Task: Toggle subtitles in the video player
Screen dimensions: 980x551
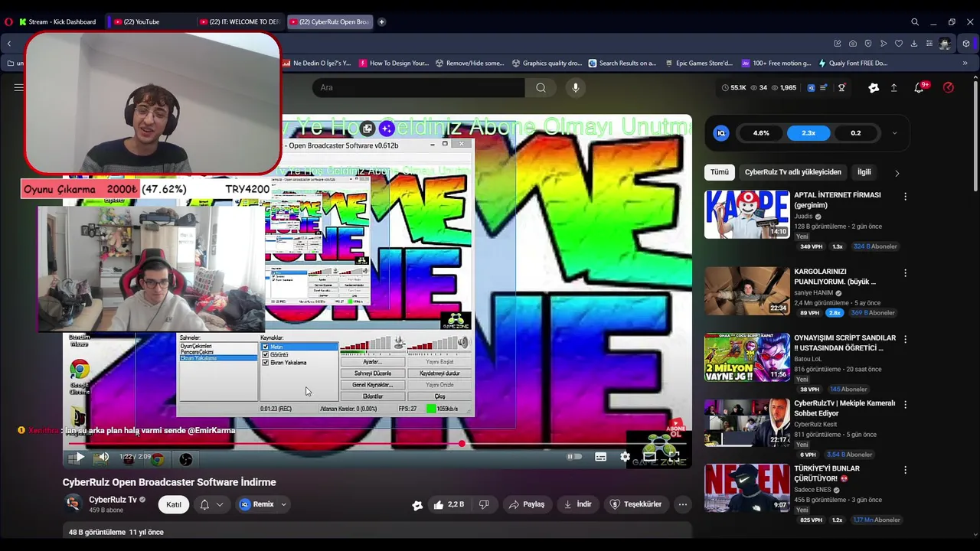Action: pos(600,457)
